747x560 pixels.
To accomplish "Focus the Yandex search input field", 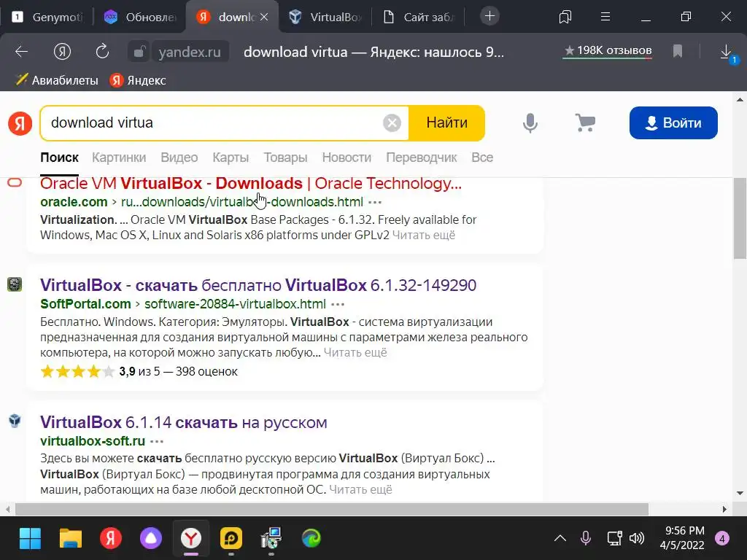I will click(x=214, y=122).
